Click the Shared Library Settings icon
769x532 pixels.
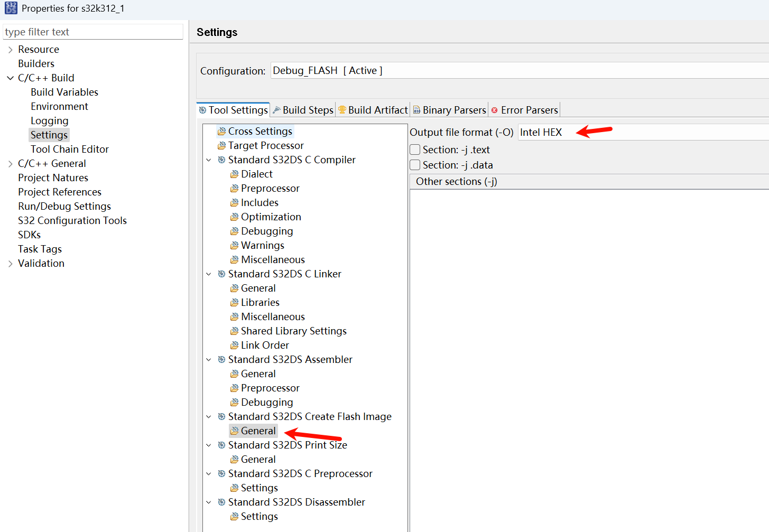[235, 331]
